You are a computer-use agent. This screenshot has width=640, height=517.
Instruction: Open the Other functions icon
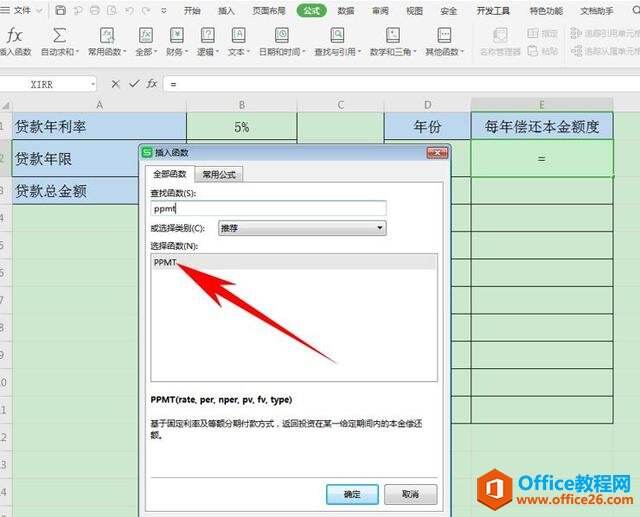point(444,36)
